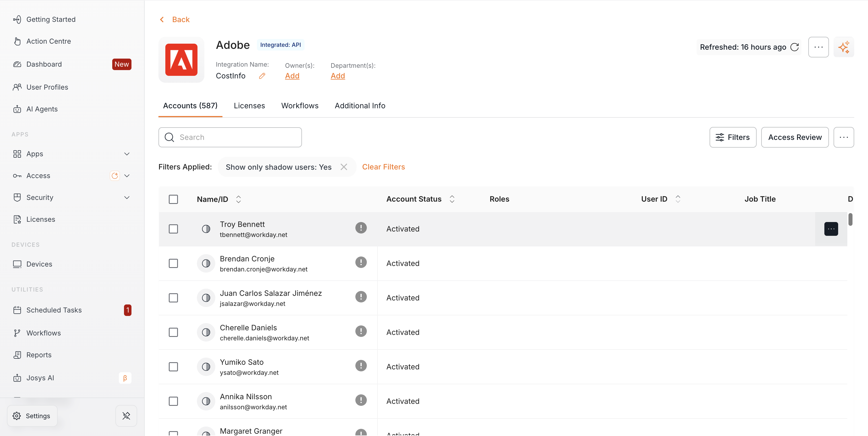868x436 pixels.
Task: Unpin the sidebar with pin icon
Action: (126, 416)
